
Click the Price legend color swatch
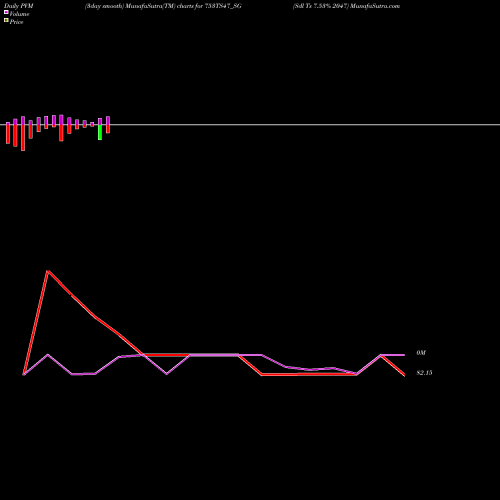pos(6,21)
